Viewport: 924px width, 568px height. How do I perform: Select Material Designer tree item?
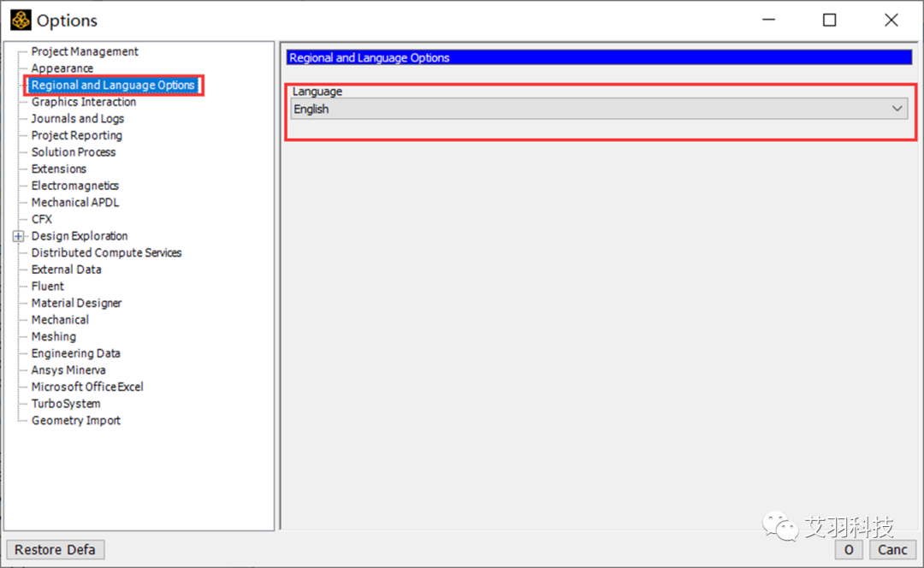tap(77, 304)
